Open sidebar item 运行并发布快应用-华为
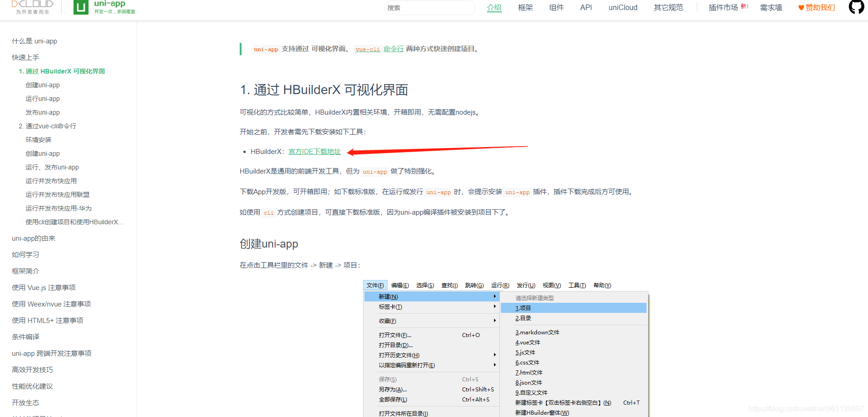Screen dimensions: 868x417 pos(59,208)
